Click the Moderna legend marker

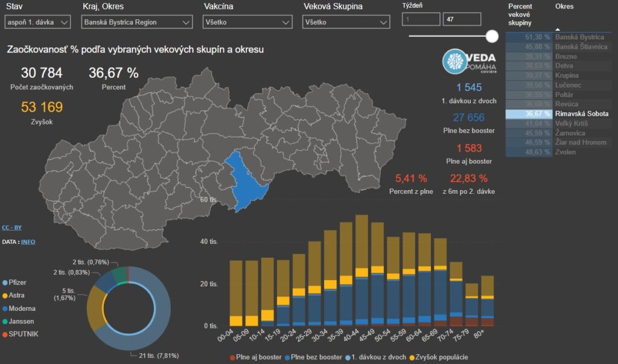(x=5, y=308)
